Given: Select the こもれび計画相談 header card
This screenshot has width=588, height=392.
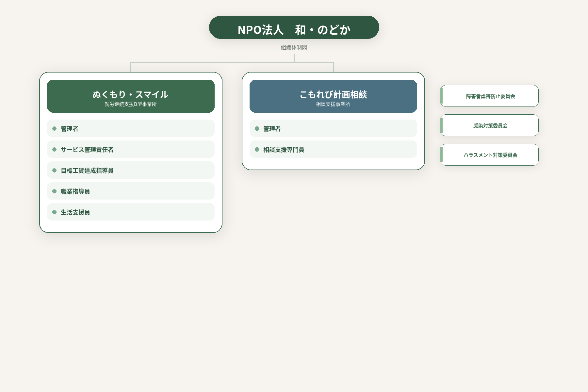Looking at the screenshot, I should pos(333,96).
